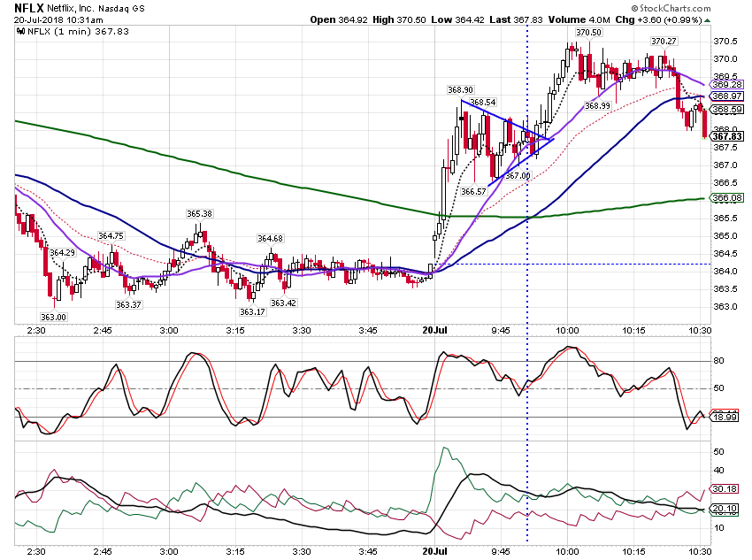Click the green 366.08 moving average tag

click(726, 197)
